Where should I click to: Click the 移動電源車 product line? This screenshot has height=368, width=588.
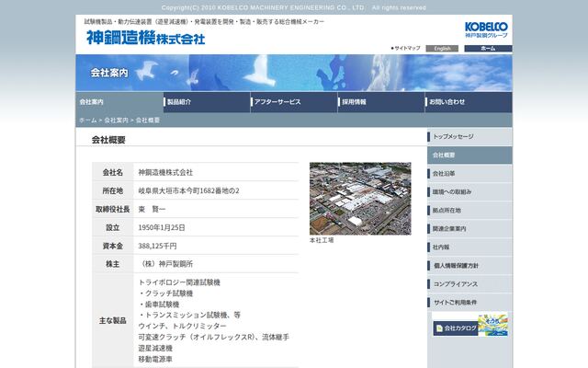(x=155, y=359)
